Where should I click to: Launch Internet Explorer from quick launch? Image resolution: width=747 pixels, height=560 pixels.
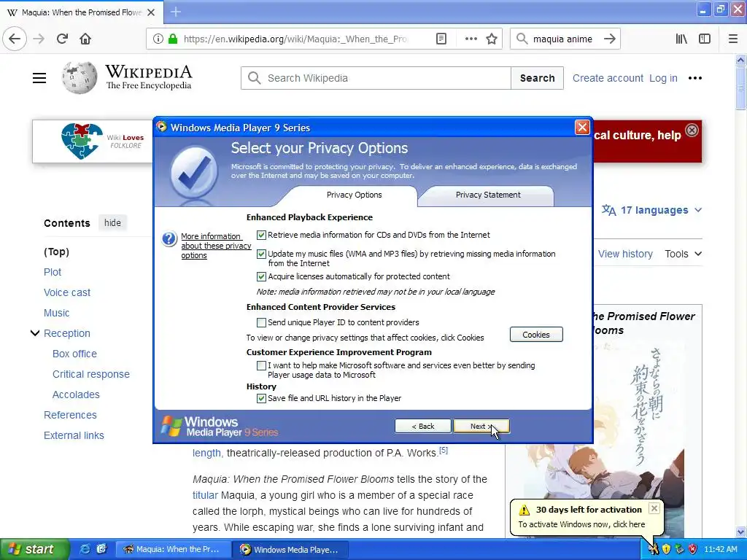point(85,549)
